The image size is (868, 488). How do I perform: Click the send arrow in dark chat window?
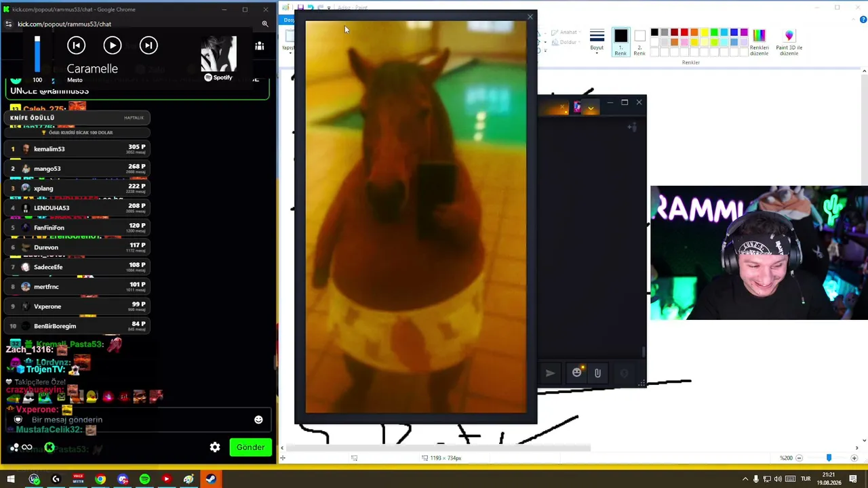pos(550,373)
